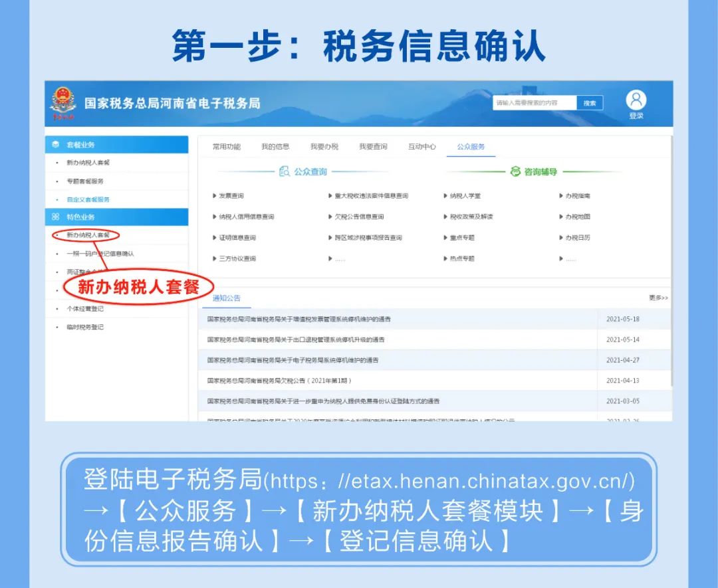718x588 pixels.
Task: Open the 我的信息 tab
Action: pos(275,146)
